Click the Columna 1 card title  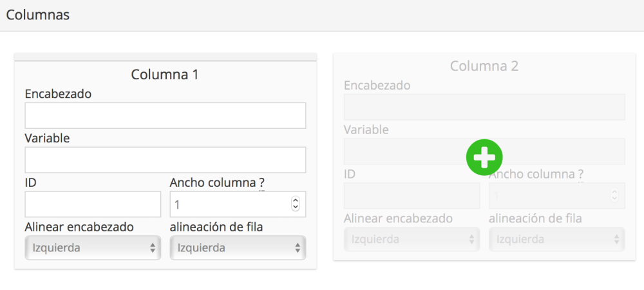pyautogui.click(x=165, y=74)
